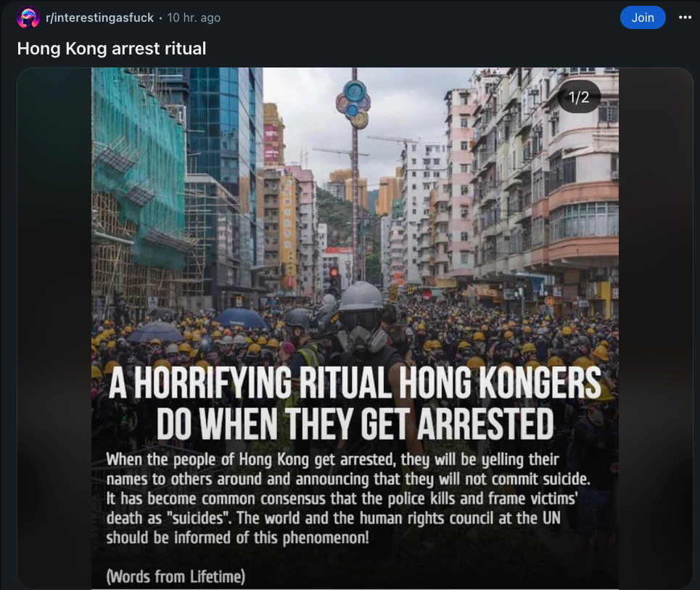
Task: Click the '(Words from Lifetime)' caption text
Action: [176, 576]
